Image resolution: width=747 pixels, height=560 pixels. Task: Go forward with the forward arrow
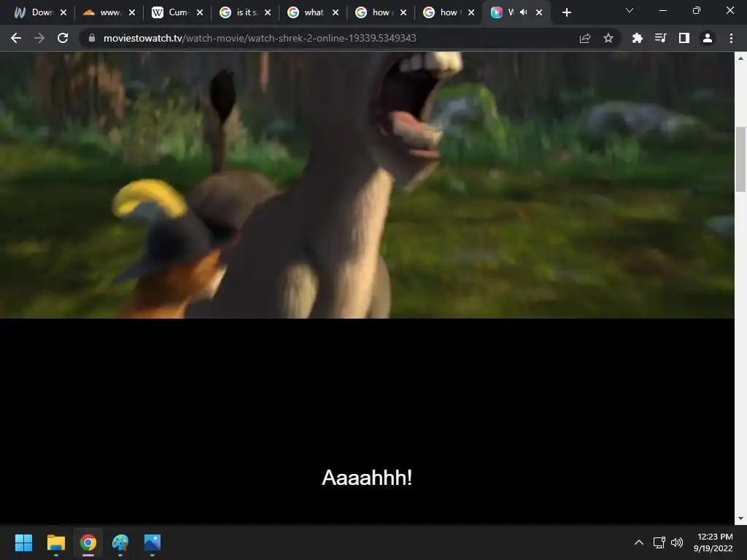39,38
